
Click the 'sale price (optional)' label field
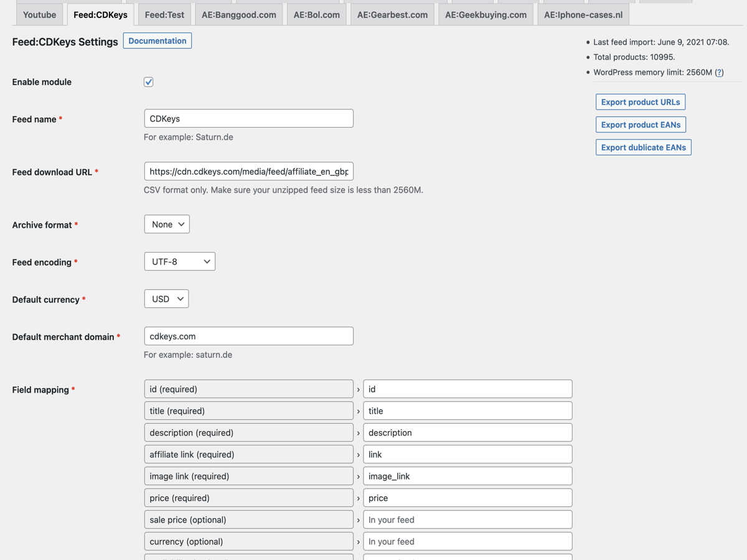pos(249,520)
